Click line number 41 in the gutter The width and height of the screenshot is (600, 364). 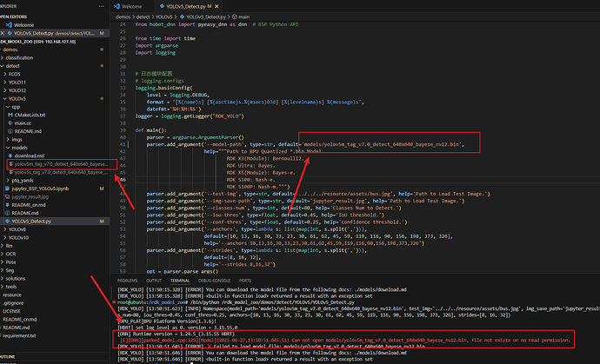click(x=123, y=144)
